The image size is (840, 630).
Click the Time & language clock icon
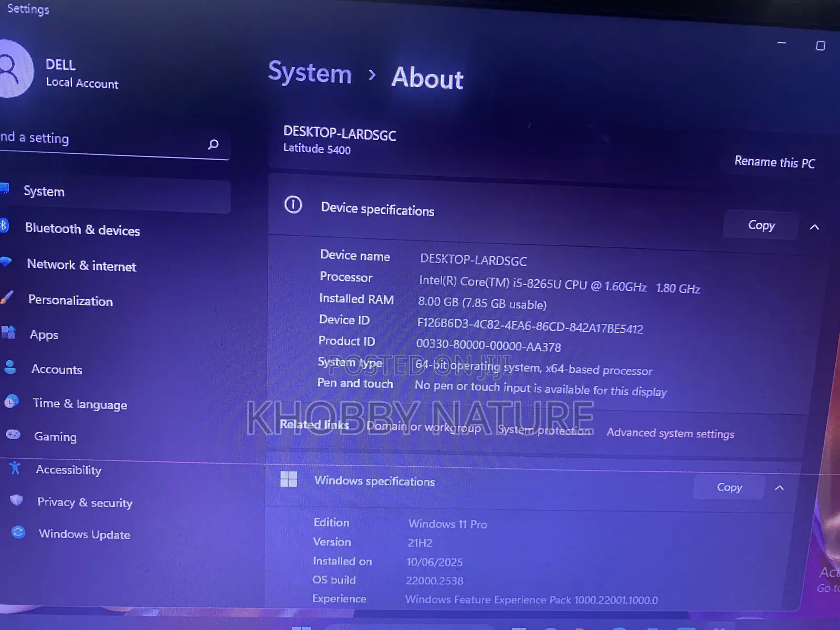tap(12, 402)
